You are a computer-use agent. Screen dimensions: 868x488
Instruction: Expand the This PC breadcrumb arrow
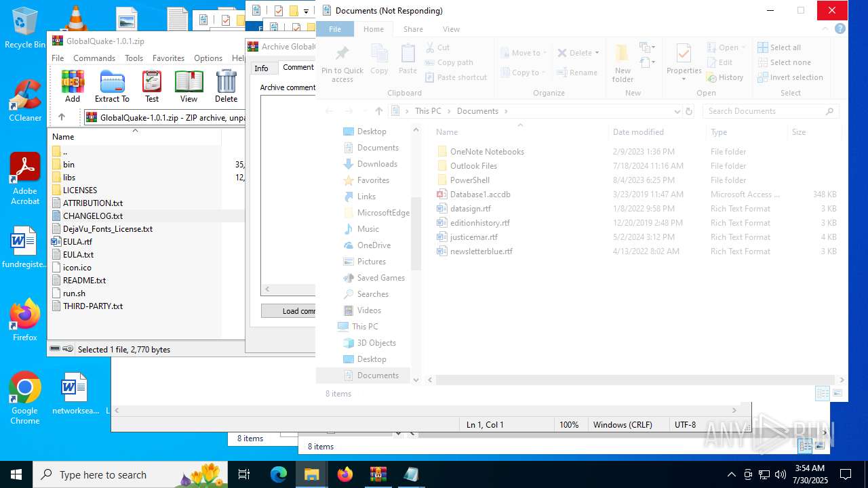click(x=449, y=111)
